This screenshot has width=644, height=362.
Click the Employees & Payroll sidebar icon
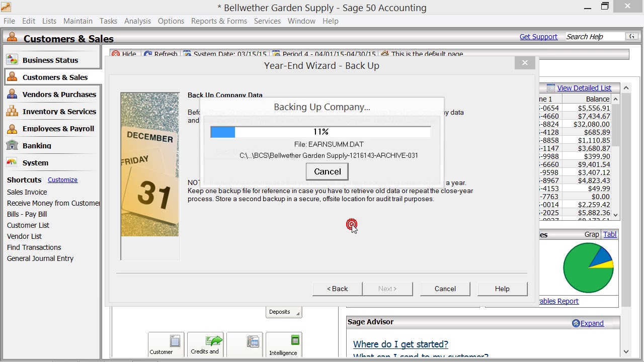[12, 128]
